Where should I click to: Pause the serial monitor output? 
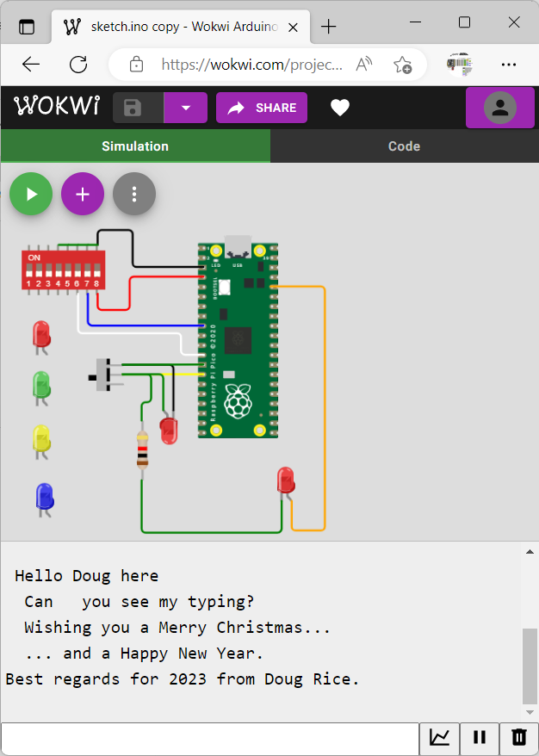480,738
